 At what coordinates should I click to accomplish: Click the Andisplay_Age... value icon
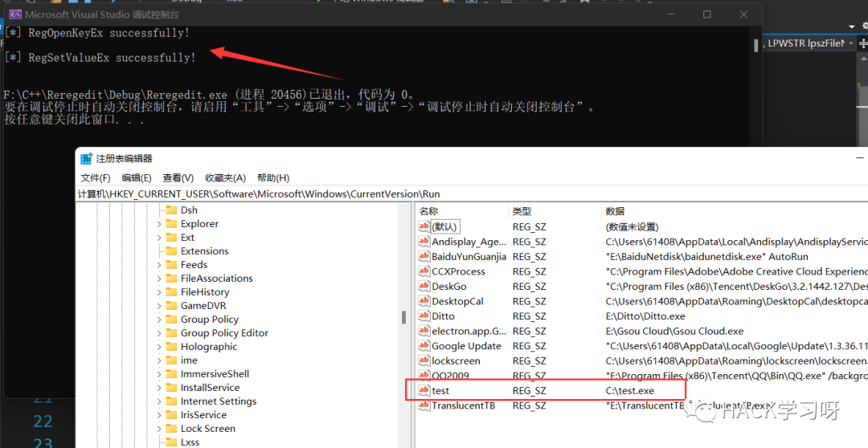(x=424, y=241)
